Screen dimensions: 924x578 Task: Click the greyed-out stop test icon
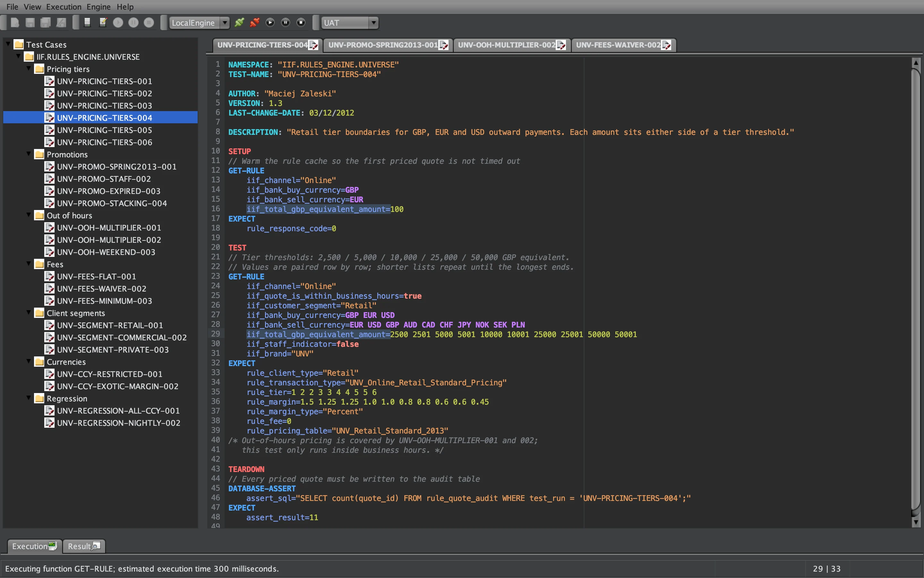(149, 22)
